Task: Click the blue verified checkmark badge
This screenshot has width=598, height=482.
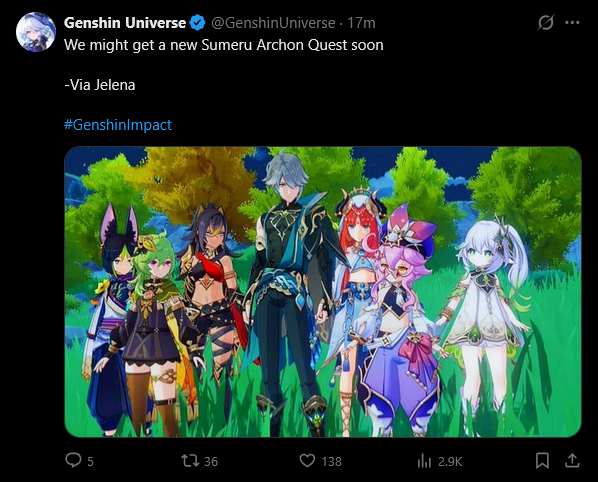Action: (x=197, y=23)
